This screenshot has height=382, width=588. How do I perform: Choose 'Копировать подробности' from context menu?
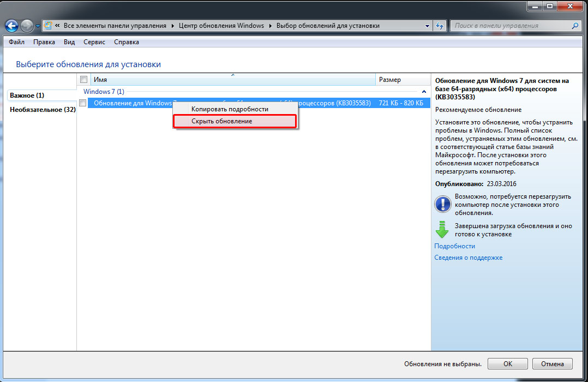pyautogui.click(x=235, y=109)
